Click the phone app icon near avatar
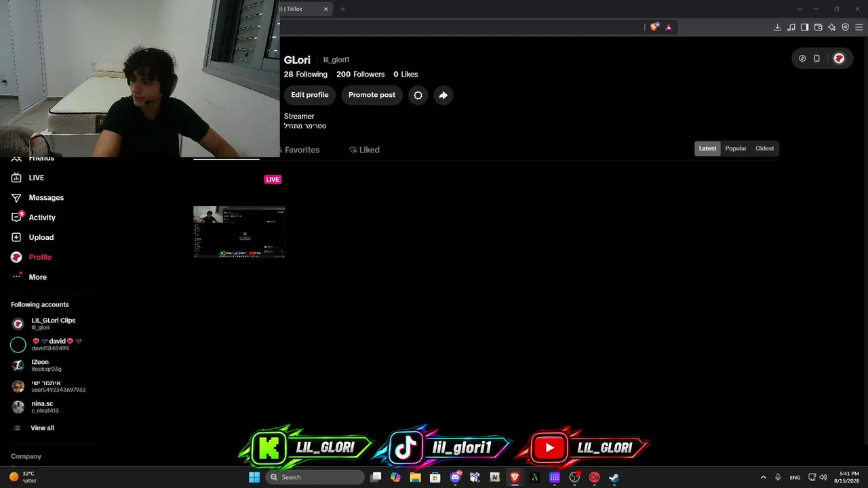 (x=817, y=58)
